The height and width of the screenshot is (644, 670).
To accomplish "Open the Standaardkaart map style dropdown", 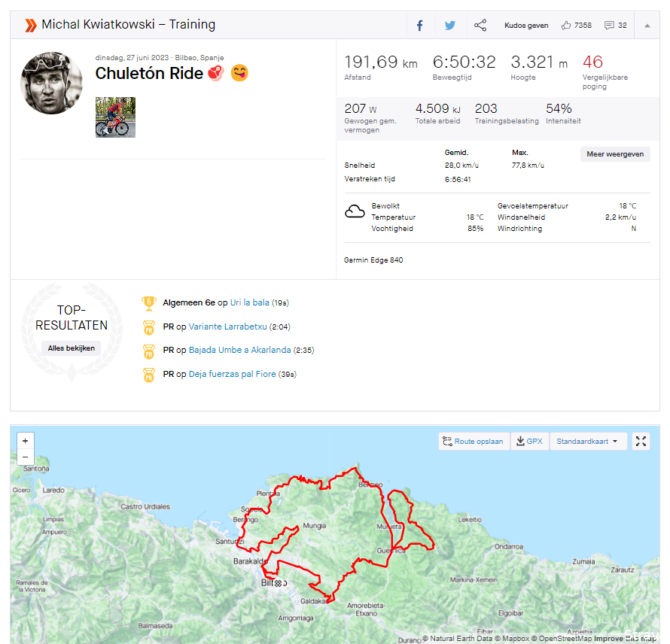I will pos(588,442).
